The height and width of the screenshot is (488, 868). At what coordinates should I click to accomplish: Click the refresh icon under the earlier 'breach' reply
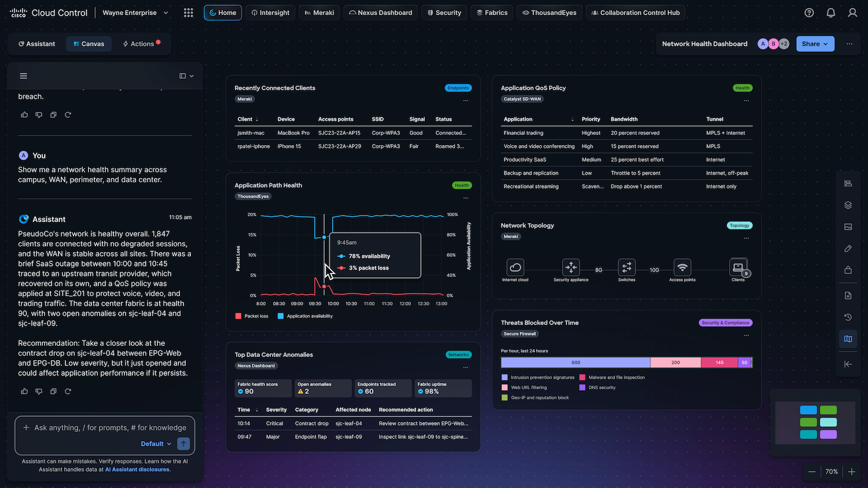click(x=68, y=115)
